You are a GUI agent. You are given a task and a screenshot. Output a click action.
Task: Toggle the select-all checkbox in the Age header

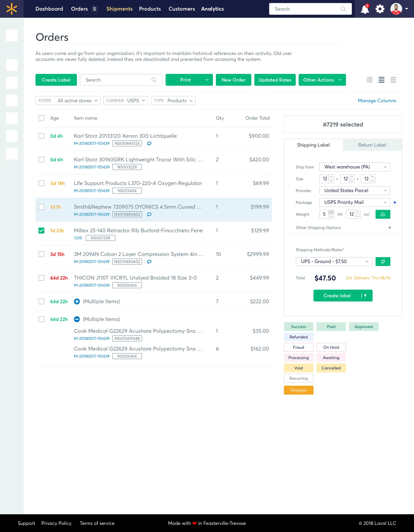41,118
